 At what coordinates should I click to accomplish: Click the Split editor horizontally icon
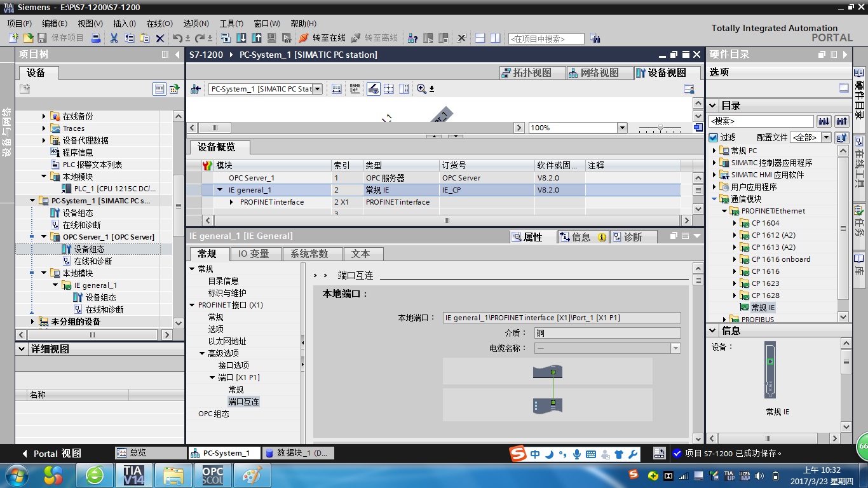[x=480, y=38]
